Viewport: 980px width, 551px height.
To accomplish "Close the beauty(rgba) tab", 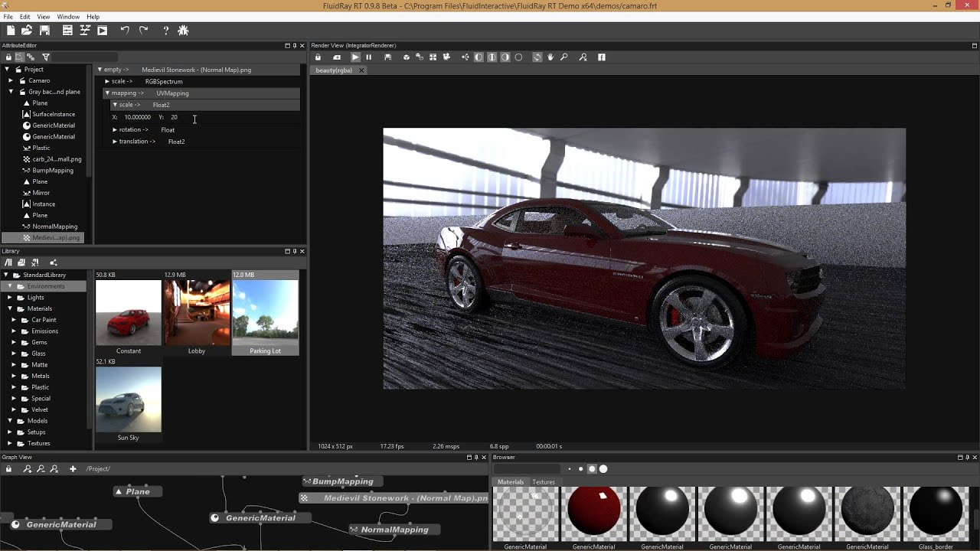I will click(361, 70).
